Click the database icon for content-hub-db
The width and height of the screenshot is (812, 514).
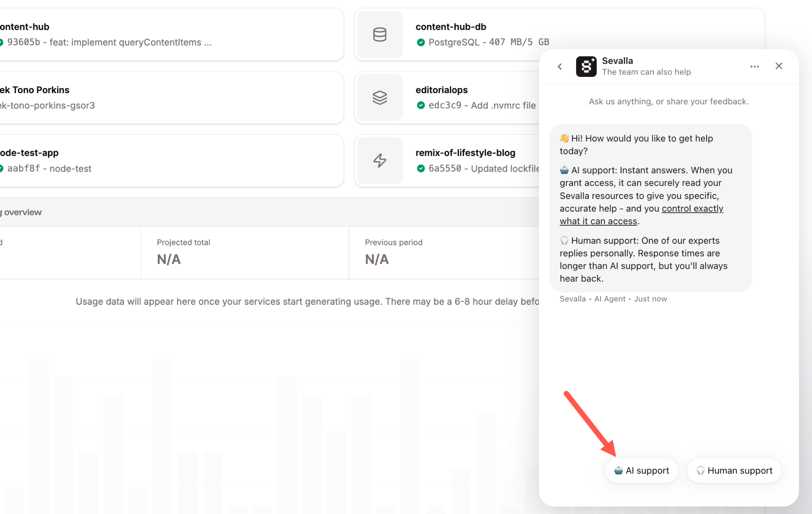click(x=379, y=34)
